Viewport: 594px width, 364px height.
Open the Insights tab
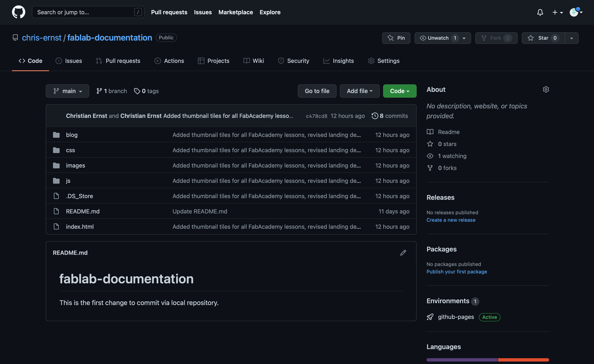point(338,61)
